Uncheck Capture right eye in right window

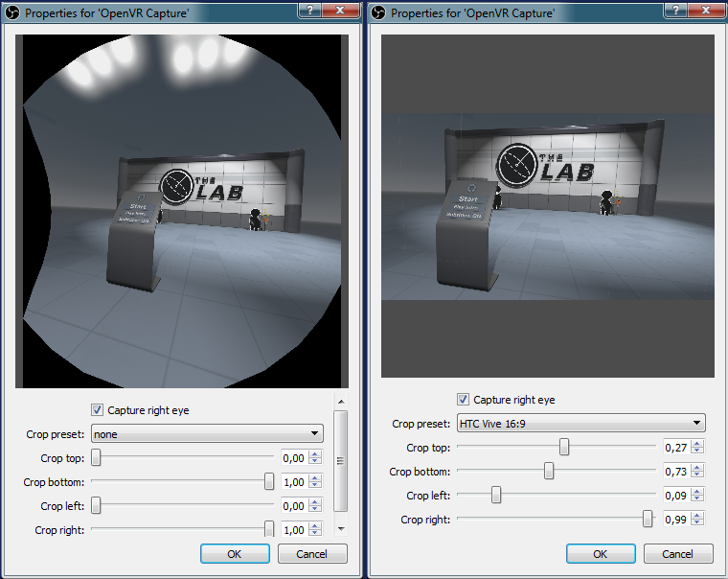click(463, 399)
